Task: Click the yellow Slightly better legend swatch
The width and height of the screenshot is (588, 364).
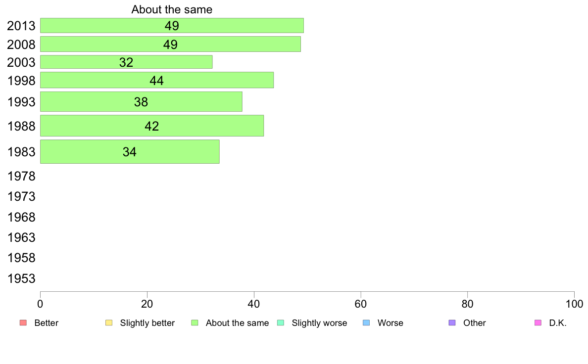Action: (109, 323)
